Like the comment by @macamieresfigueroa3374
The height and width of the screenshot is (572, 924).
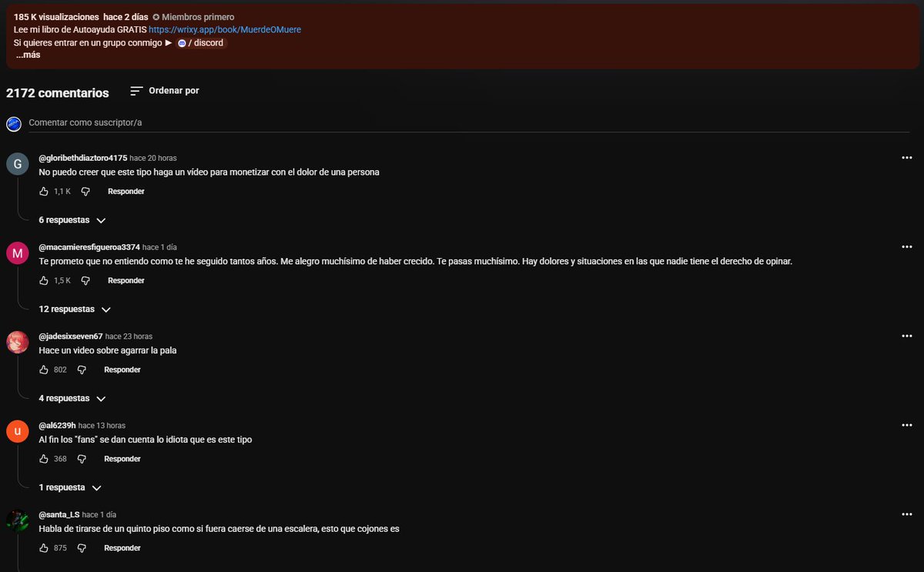(x=44, y=280)
